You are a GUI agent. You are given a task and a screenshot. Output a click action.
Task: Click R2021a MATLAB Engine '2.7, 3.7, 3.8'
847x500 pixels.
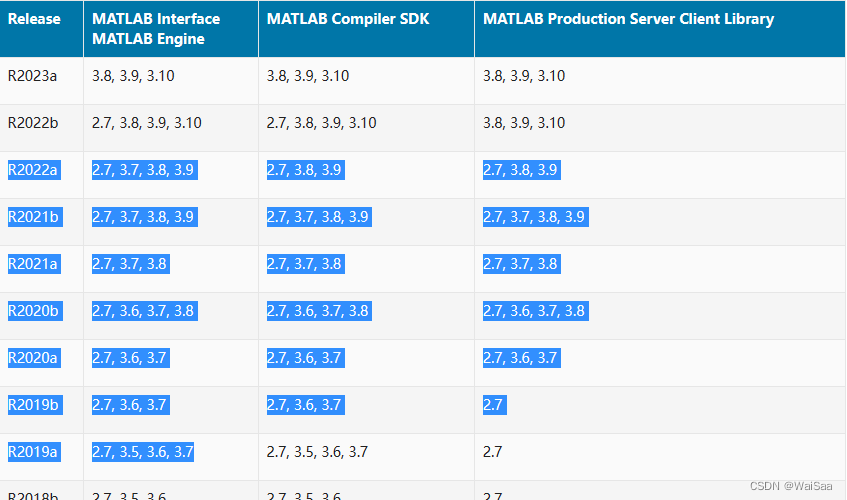tap(131, 263)
